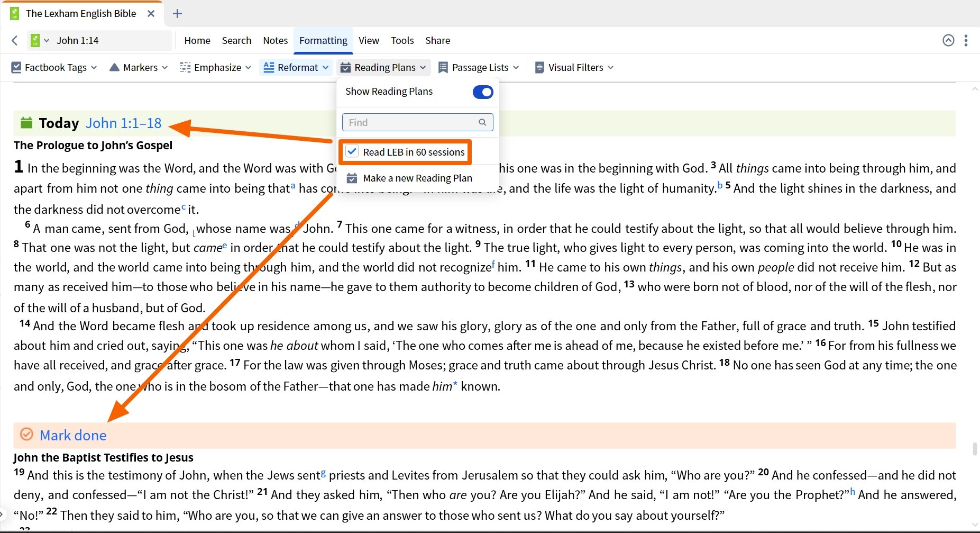Click the Passage Lists icon
The image size is (980, 533).
click(443, 67)
